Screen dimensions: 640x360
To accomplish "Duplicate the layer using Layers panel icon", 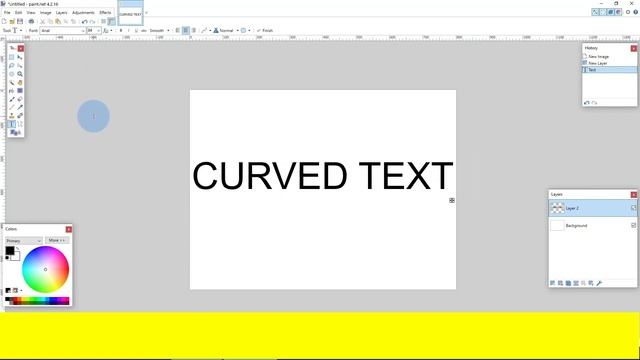I will [568, 283].
